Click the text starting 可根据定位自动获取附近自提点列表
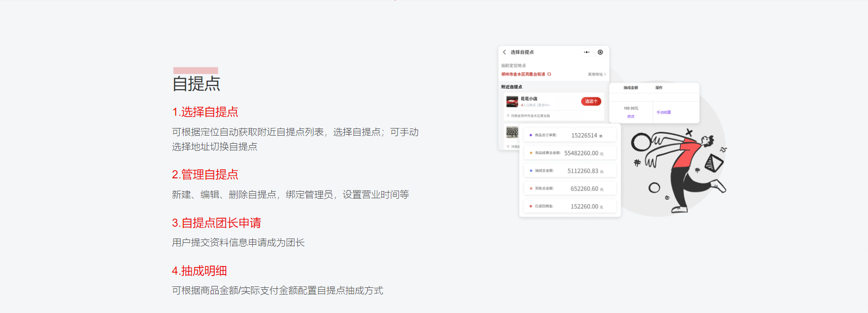This screenshot has width=868, height=313. click(x=295, y=139)
